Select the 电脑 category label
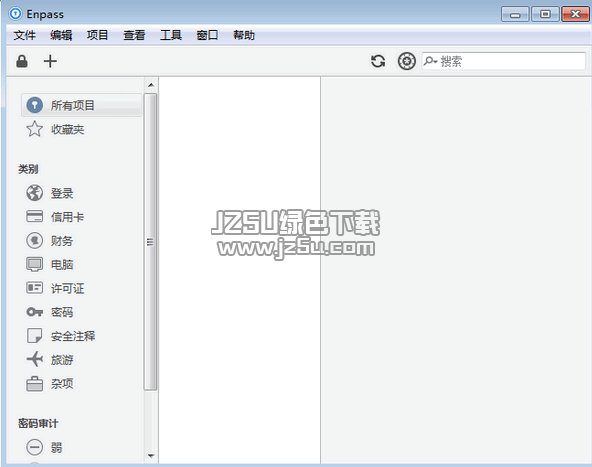 tap(62, 265)
